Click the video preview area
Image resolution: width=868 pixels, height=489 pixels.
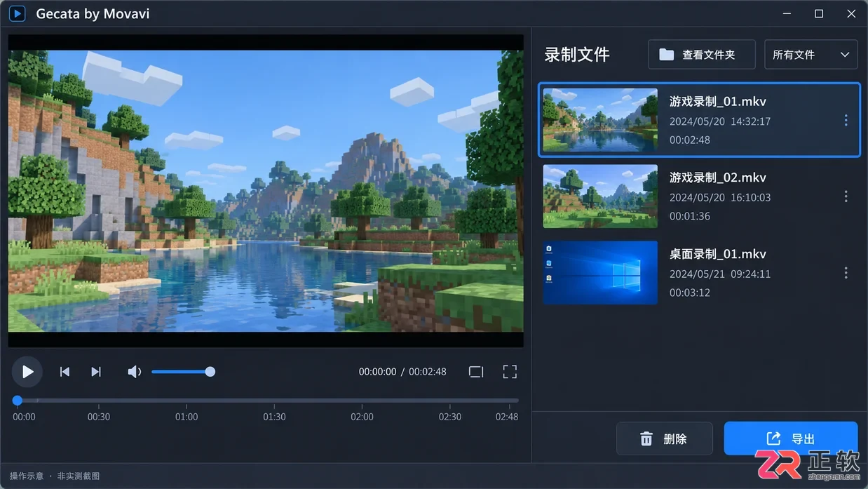pos(266,191)
